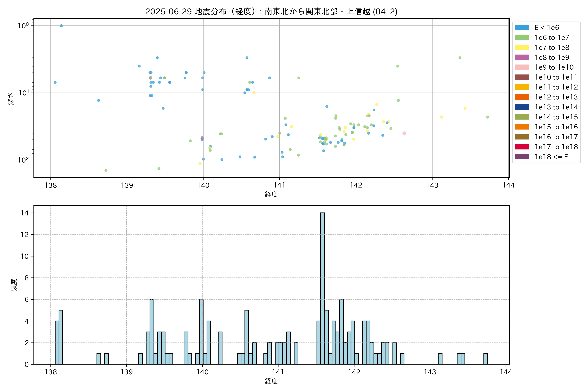This screenshot has height=392, width=588.
Task: Click the blue scatter point at depth 10⁰
Action: click(x=61, y=26)
